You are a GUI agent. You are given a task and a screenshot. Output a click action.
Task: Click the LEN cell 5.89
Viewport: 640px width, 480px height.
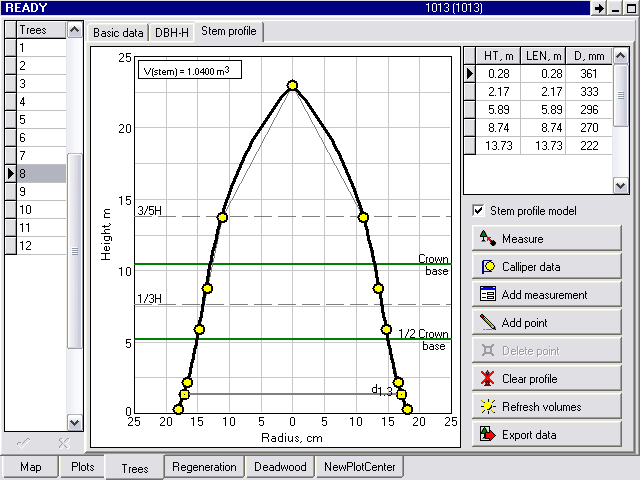(543, 109)
